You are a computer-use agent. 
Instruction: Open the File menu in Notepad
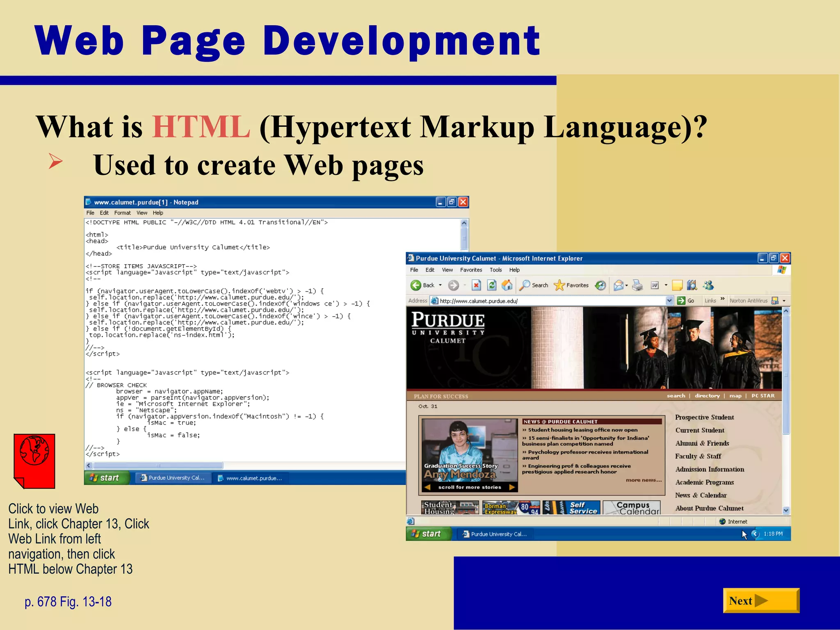pyautogui.click(x=90, y=213)
